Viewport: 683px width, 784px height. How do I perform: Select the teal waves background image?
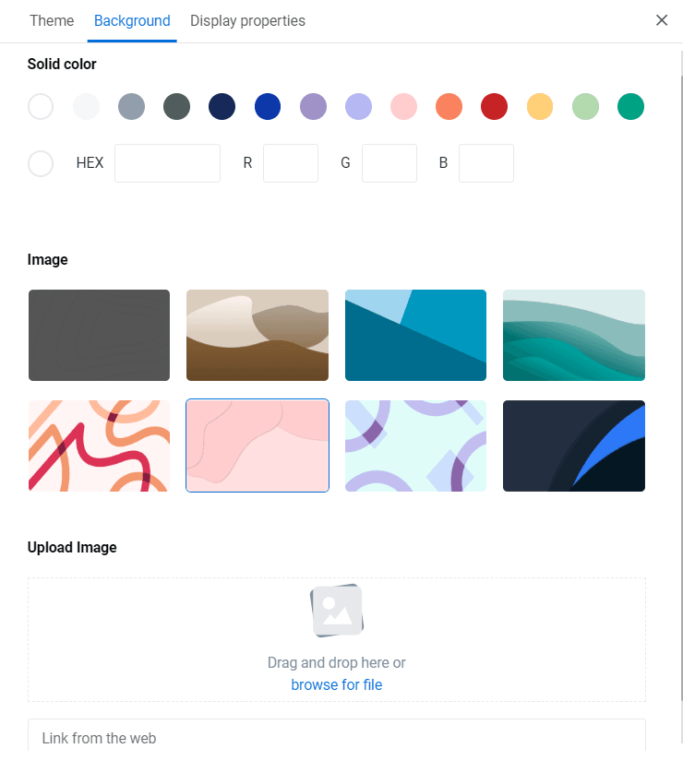(574, 335)
